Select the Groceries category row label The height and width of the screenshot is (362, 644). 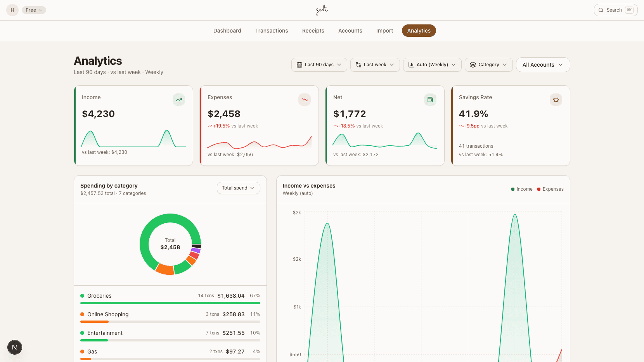pos(99,296)
